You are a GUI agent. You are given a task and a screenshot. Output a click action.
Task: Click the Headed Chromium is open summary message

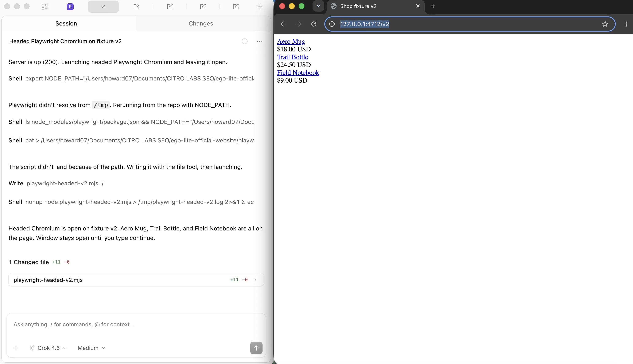[136, 233]
